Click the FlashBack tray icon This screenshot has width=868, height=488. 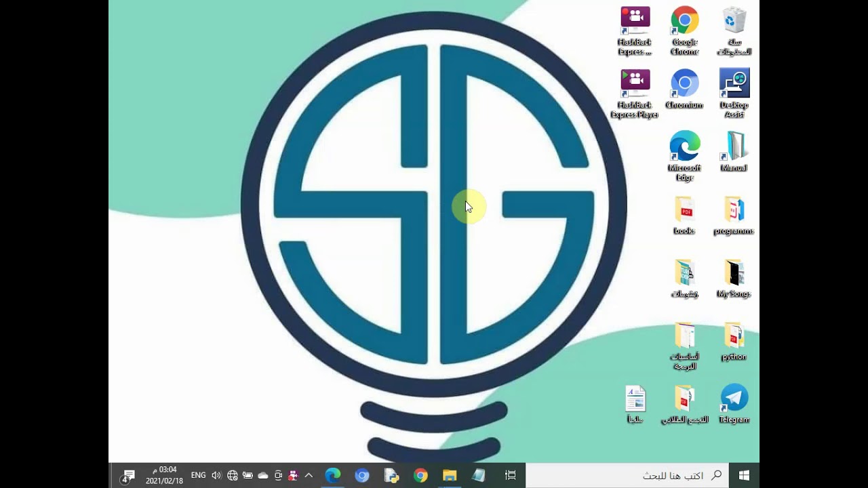pos(294,476)
